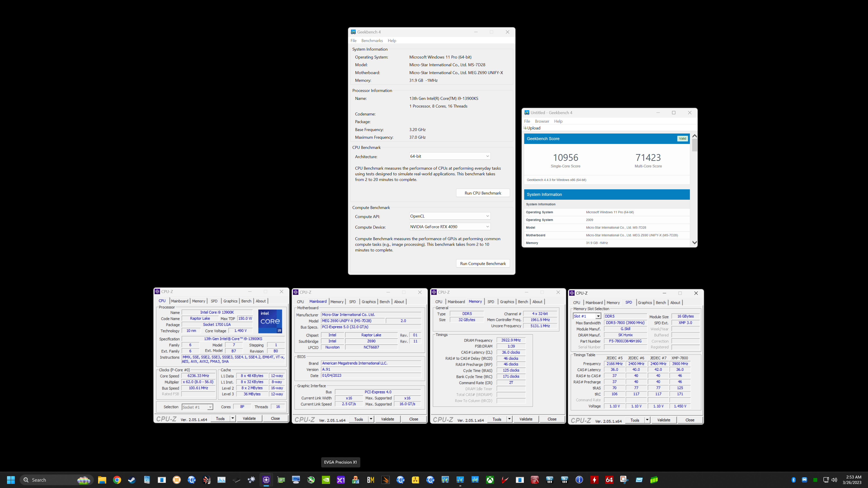Viewport: 868px width, 488px height.
Task: Click scroll up arrow in Geekbench results
Action: tap(694, 136)
